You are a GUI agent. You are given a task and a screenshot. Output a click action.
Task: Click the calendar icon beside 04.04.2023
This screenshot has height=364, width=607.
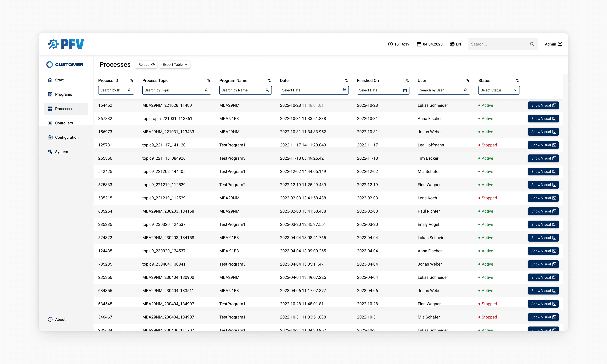(419, 44)
